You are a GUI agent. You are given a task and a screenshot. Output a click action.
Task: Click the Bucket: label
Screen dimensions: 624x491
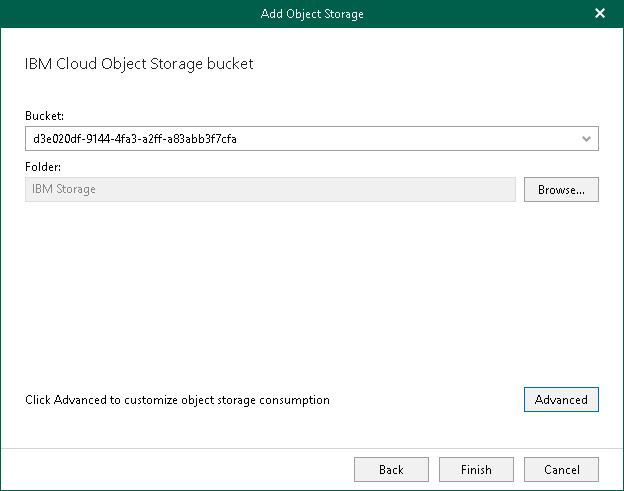44,117
